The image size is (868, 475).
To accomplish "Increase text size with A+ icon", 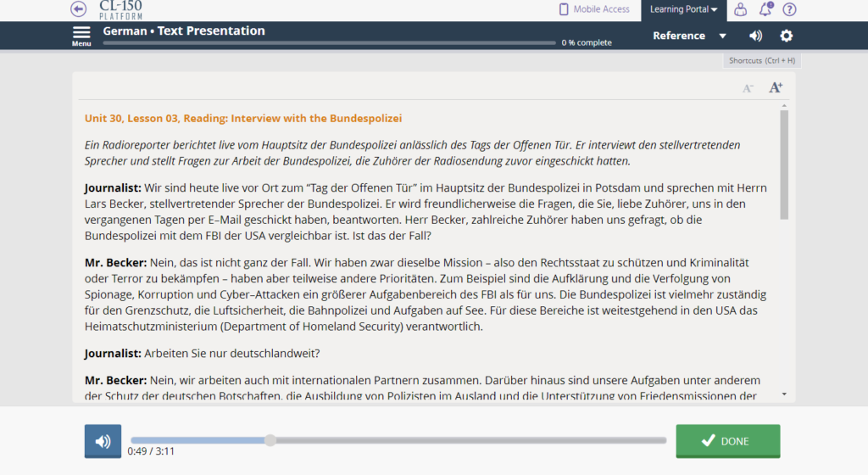I will coord(775,87).
